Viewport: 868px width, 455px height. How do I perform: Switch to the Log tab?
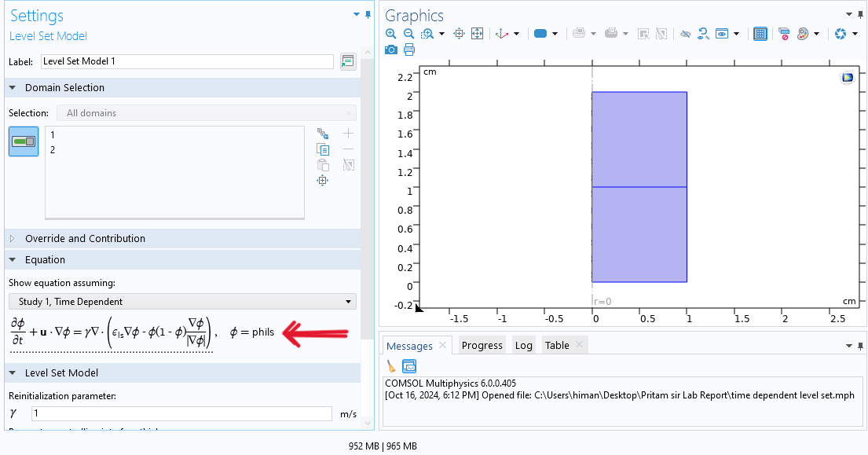(x=523, y=346)
